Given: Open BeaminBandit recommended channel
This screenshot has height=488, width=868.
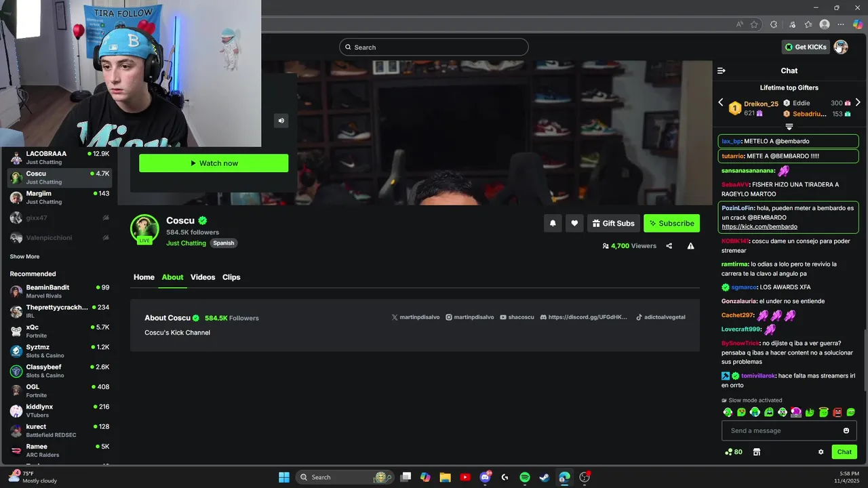Looking at the screenshot, I should [x=58, y=291].
